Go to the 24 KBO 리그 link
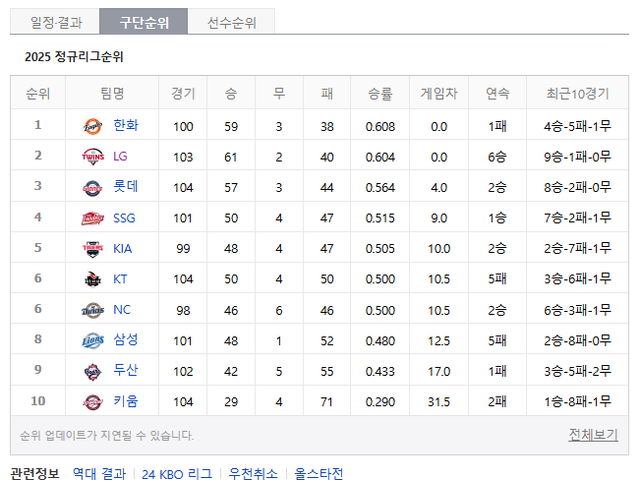The image size is (640, 494). click(x=177, y=474)
